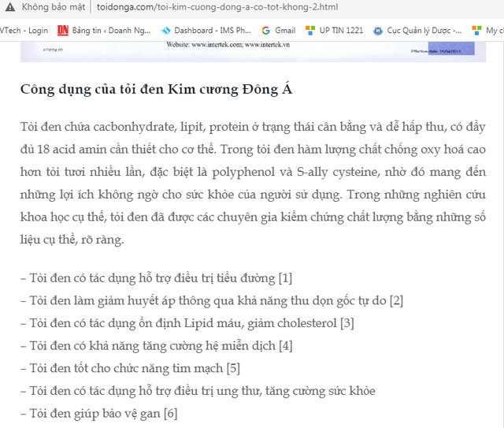Open 'Bảng tin ‹ Doanh Ng...' bookmark
This screenshot has height=428, width=504.
111,31
